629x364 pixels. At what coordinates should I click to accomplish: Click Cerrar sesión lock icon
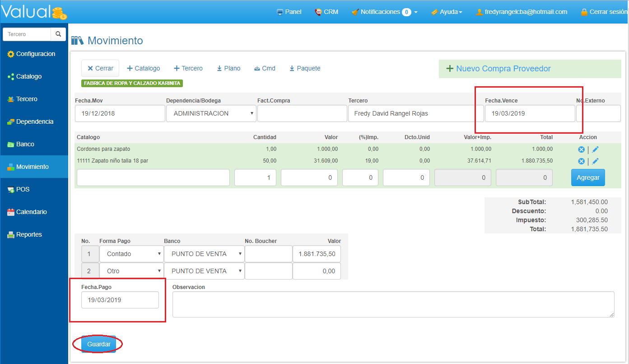(x=584, y=12)
